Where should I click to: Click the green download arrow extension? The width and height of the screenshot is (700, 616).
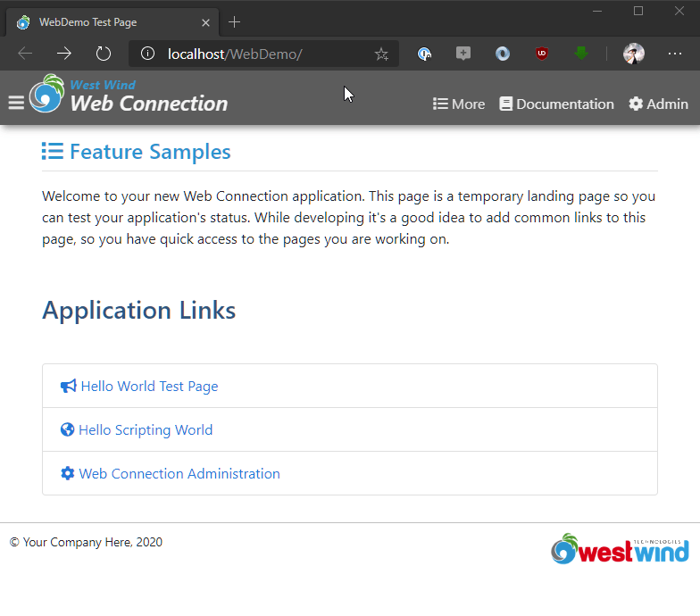point(581,54)
